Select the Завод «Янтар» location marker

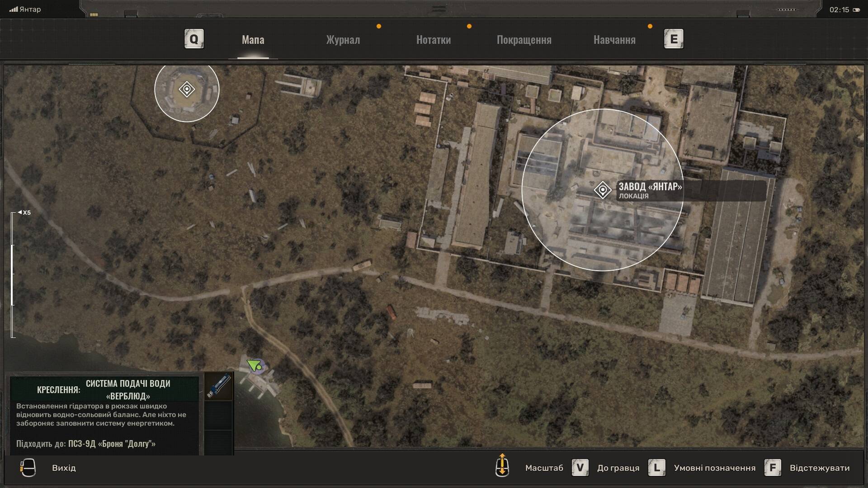602,190
